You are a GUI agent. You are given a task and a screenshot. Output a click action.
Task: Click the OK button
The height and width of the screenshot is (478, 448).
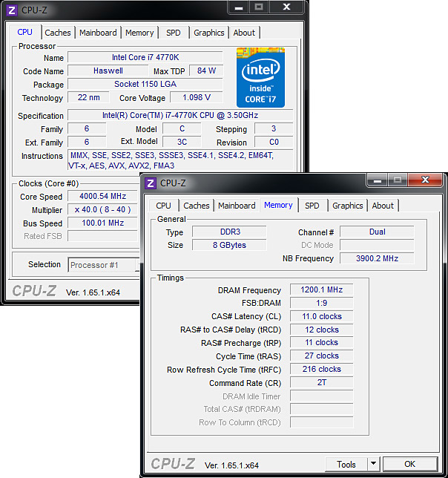point(410,464)
